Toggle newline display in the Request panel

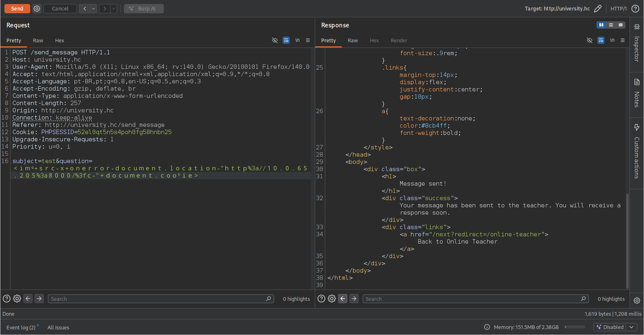click(297, 40)
